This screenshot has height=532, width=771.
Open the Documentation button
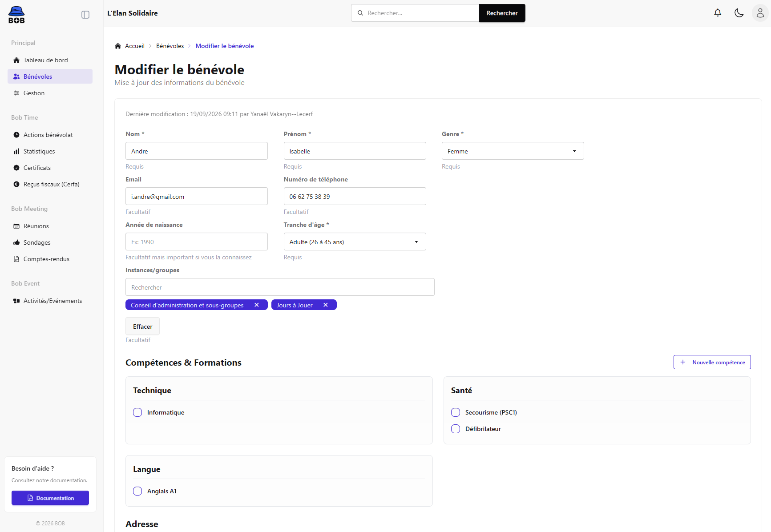(x=50, y=498)
